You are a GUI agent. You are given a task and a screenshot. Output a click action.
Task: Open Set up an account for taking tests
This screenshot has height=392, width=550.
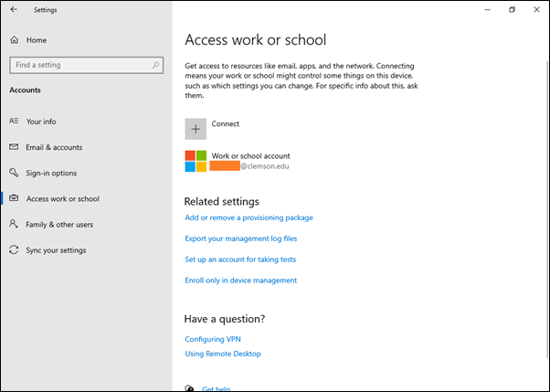point(240,260)
